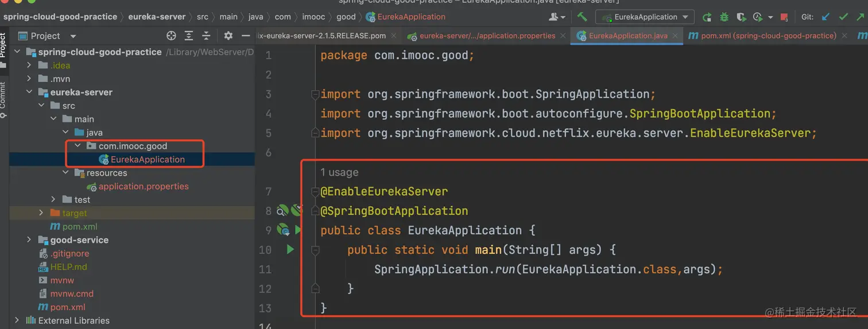Image resolution: width=868 pixels, height=329 pixels.
Task: Click the Git Push green arrow
Action: click(861, 17)
